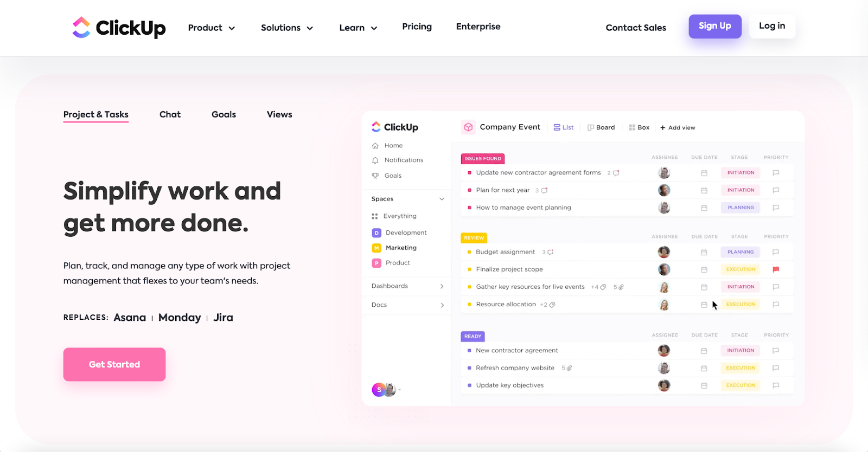This screenshot has height=452, width=868.
Task: Click assignee avatar for Resource allocation
Action: [664, 305]
